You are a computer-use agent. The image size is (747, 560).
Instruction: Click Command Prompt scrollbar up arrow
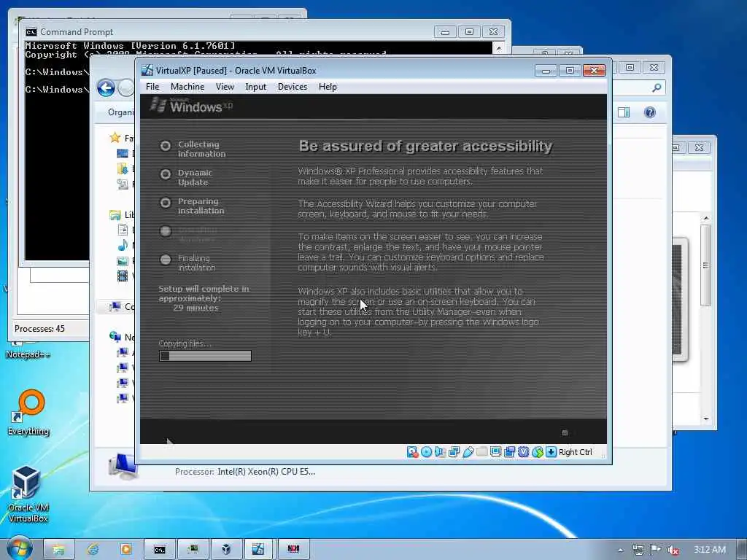[498, 48]
